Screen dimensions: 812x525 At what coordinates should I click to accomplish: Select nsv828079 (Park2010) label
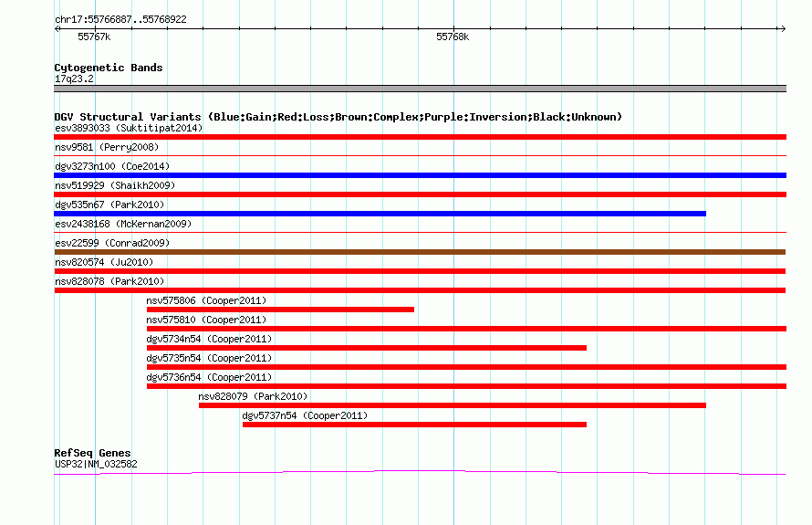[253, 396]
